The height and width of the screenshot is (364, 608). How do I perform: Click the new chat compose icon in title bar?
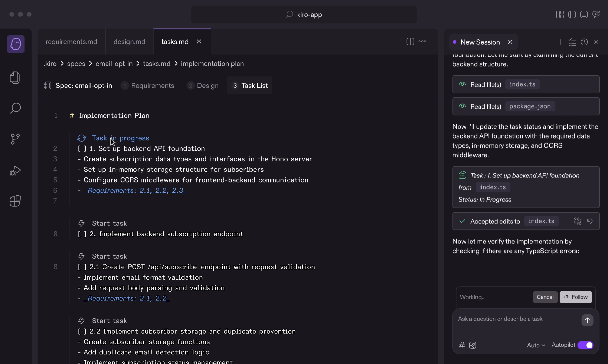(596, 14)
